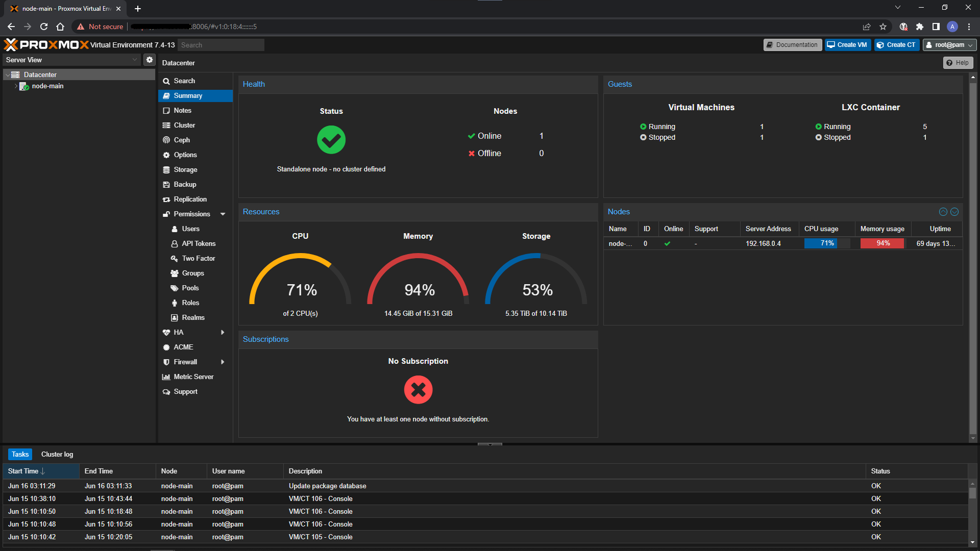This screenshot has height=551, width=980.
Task: Switch to the Tasks tab
Action: [20, 454]
